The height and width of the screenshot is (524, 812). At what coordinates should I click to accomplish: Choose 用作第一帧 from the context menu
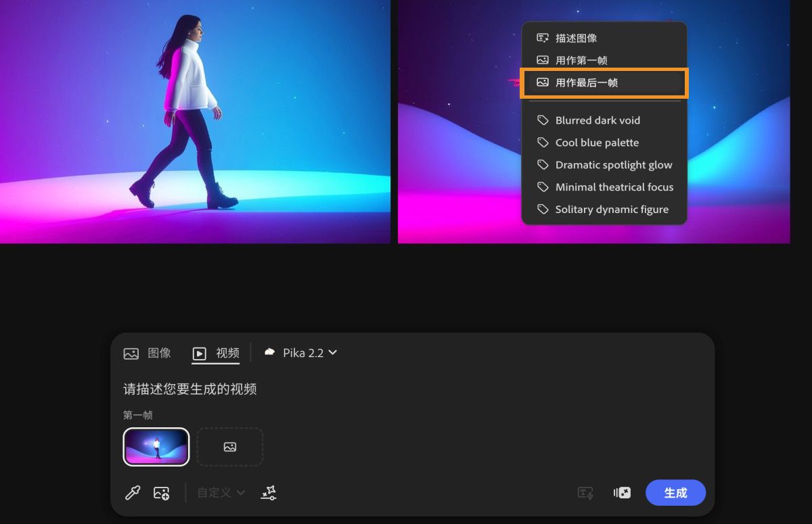coord(604,60)
